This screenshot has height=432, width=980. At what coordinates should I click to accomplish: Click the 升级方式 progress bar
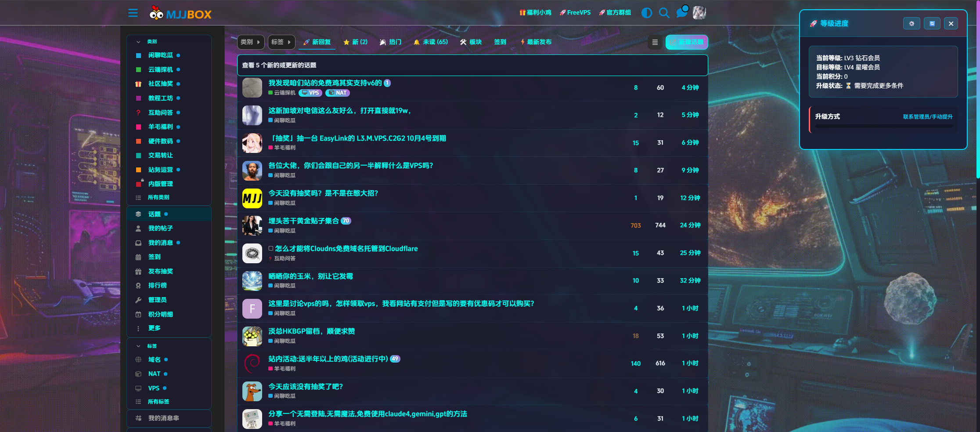884,127
